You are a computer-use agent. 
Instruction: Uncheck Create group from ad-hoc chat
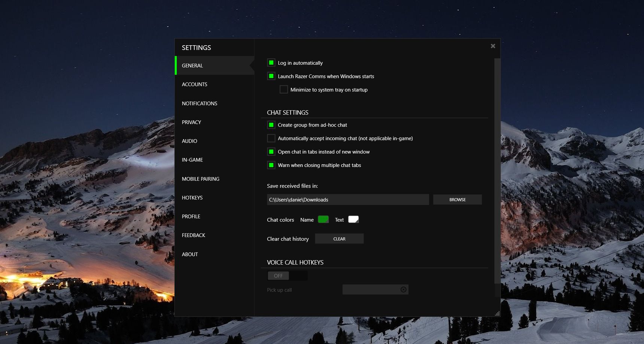271,125
